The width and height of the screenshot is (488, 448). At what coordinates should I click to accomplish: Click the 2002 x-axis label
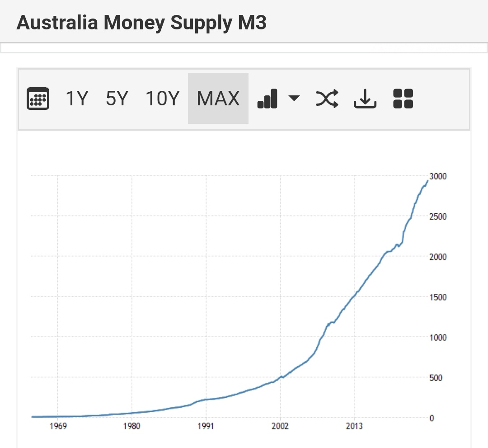coord(280,426)
